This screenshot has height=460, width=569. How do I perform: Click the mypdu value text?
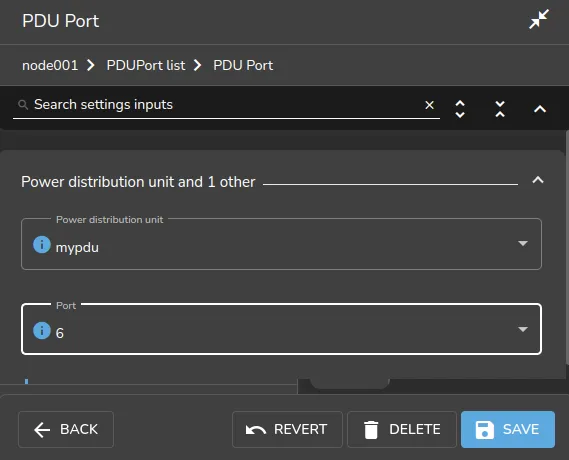click(77, 248)
